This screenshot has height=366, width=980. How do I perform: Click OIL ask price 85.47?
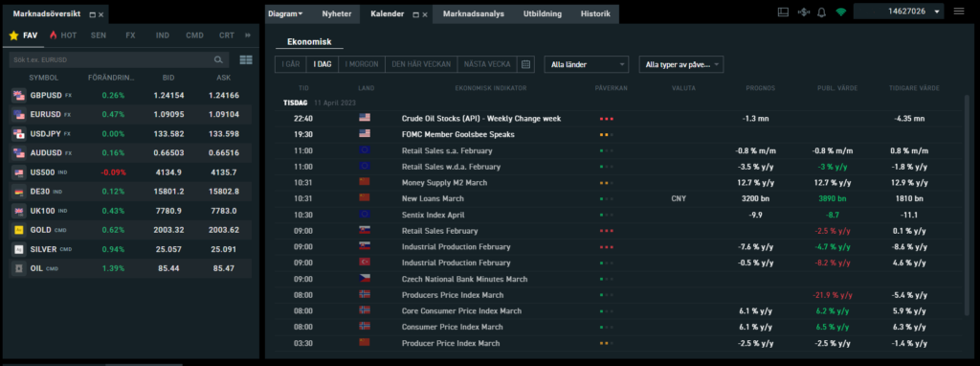(x=224, y=268)
